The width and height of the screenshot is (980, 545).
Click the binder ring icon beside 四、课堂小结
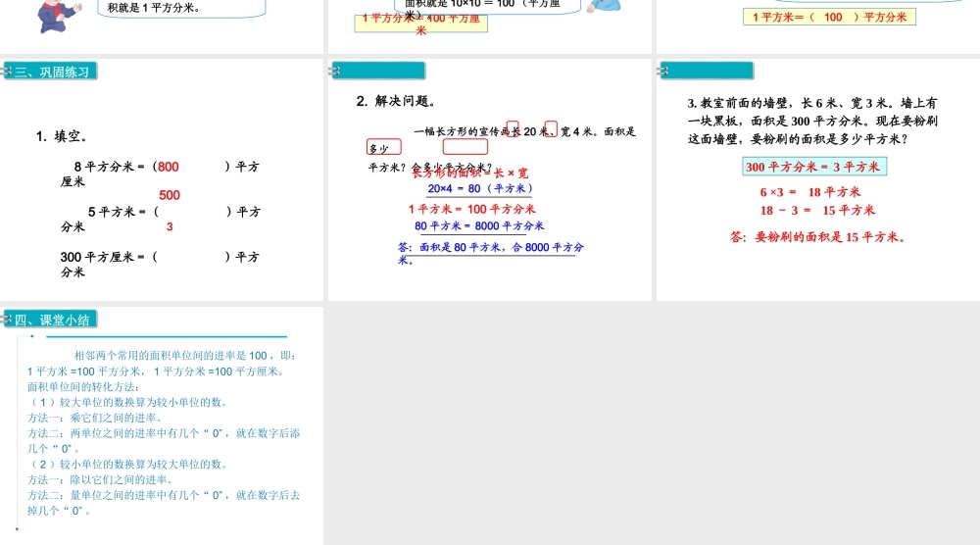(x=7, y=320)
